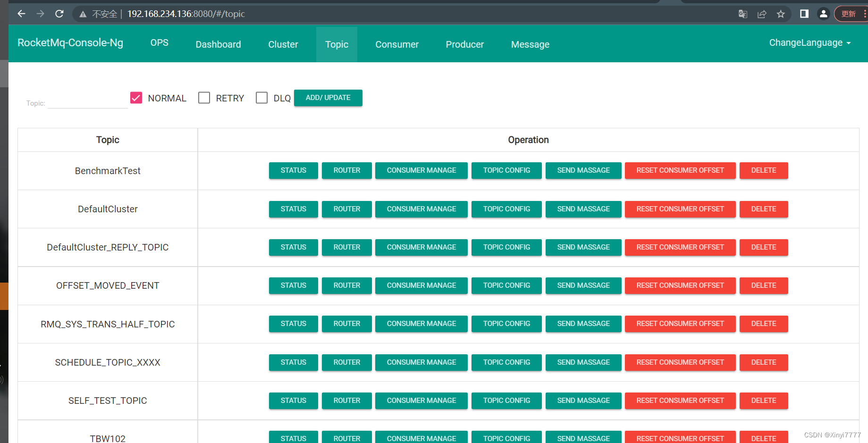Open CONSUMER MANAGE for OFFSET_MOVED_EVENT
868x443 pixels.
[421, 285]
